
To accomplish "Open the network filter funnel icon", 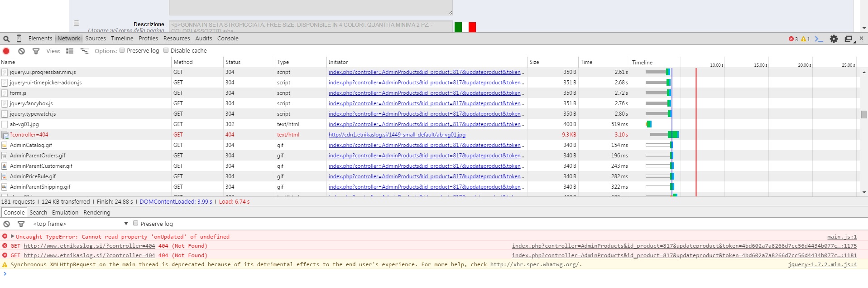I will [x=36, y=51].
